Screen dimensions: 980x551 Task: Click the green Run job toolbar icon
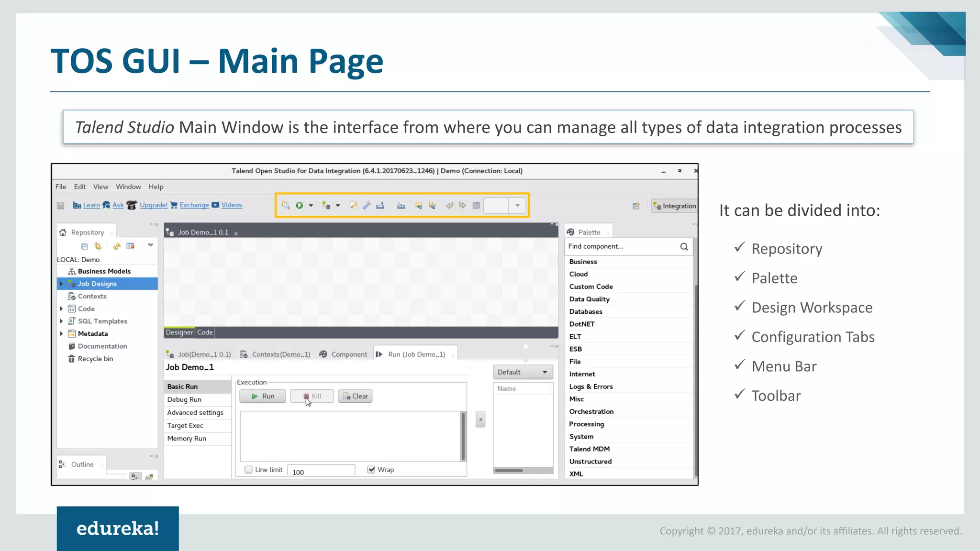click(300, 205)
